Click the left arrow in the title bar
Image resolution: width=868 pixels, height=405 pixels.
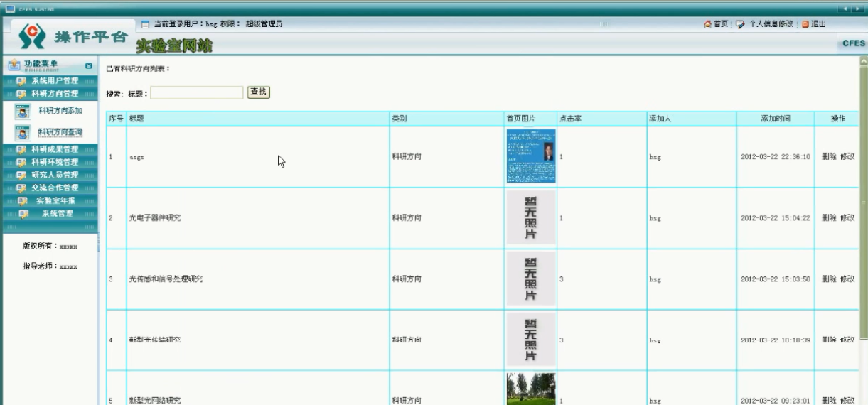pos(845,9)
